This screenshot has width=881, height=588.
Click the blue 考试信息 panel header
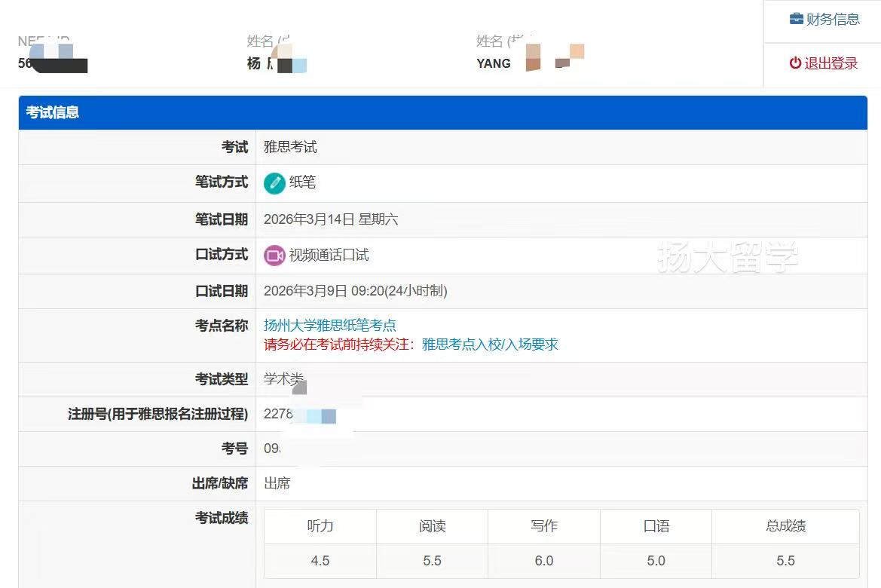pos(442,112)
